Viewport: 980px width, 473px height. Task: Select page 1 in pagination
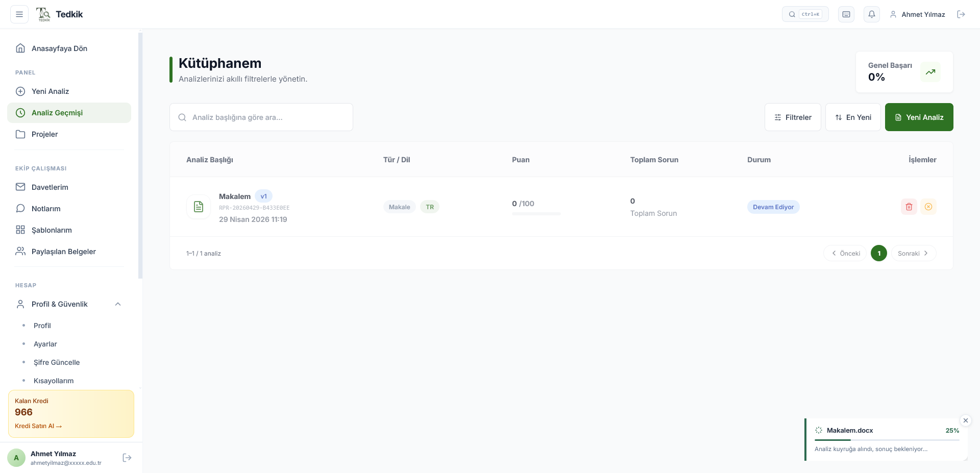click(x=879, y=254)
